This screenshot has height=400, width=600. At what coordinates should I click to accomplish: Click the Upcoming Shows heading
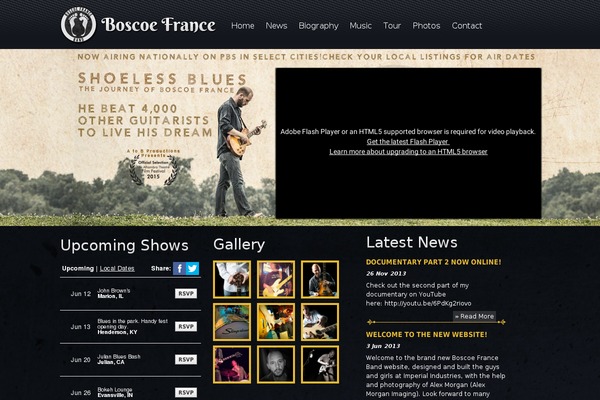pyautogui.click(x=124, y=245)
